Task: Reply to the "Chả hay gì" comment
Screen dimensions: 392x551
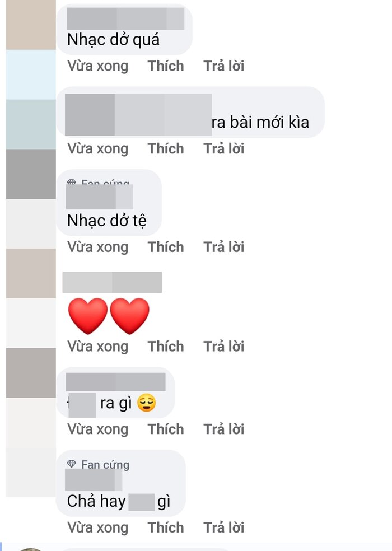Action: pyautogui.click(x=223, y=527)
